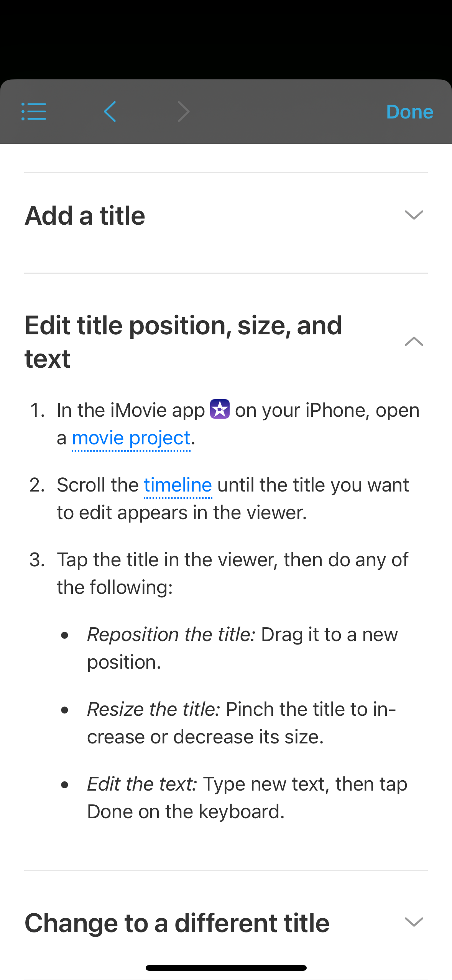Tap step 3 instruction about tapping the title
The height and width of the screenshot is (980, 452).
(232, 573)
